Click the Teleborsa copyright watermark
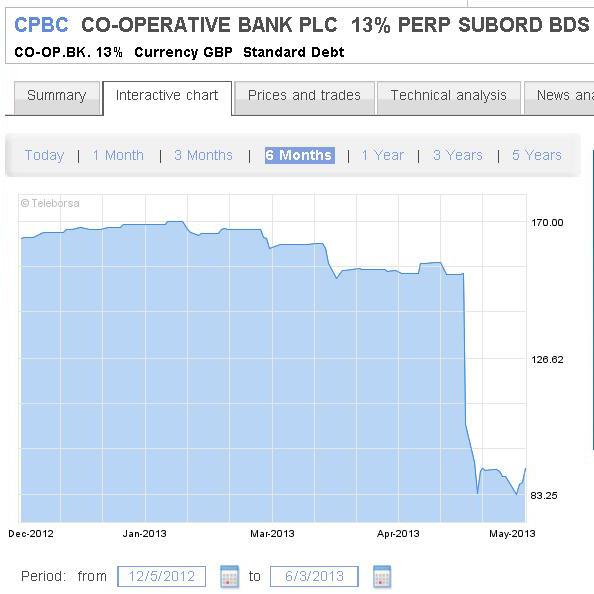Image resolution: width=594 pixels, height=594 pixels. click(50, 203)
